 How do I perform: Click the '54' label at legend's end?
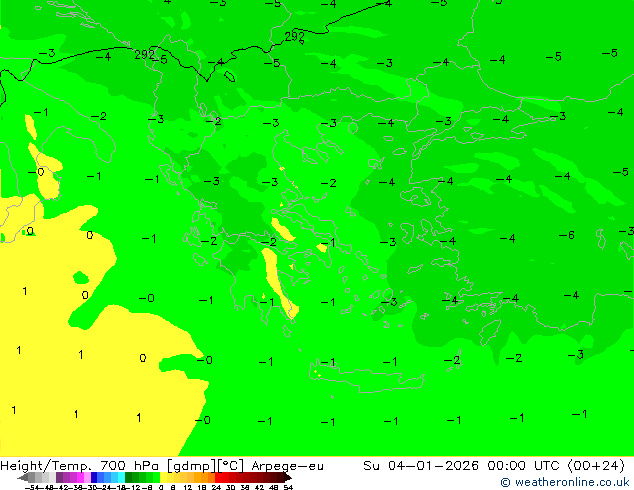(288, 487)
